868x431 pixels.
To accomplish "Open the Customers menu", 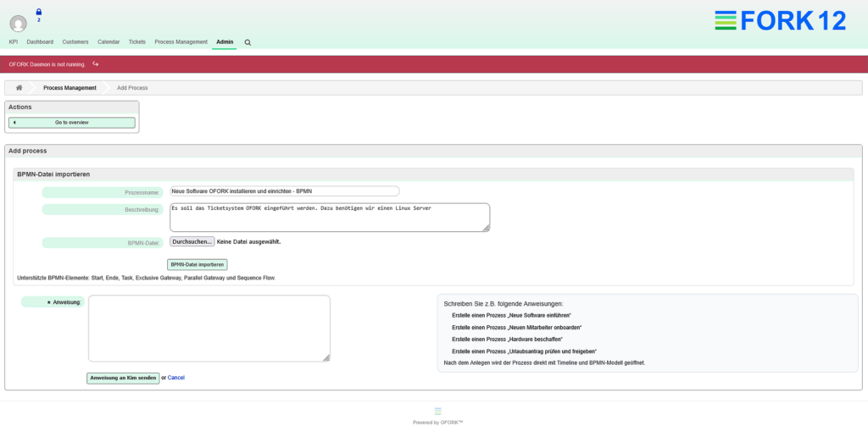I will pyautogui.click(x=75, y=42).
